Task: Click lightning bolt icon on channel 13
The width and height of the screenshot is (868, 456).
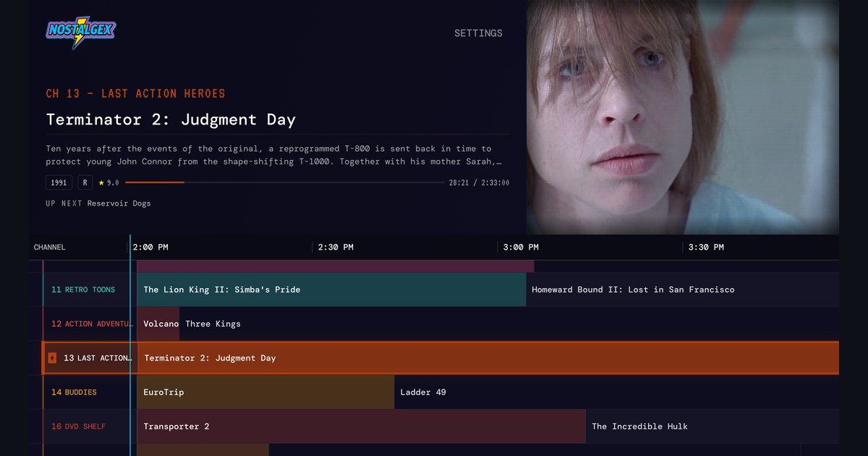Action: pyautogui.click(x=52, y=358)
